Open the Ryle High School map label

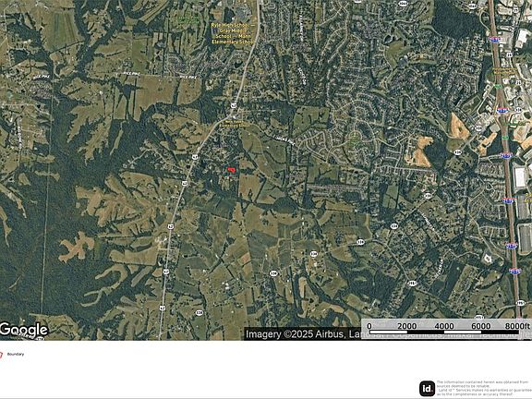point(233,33)
